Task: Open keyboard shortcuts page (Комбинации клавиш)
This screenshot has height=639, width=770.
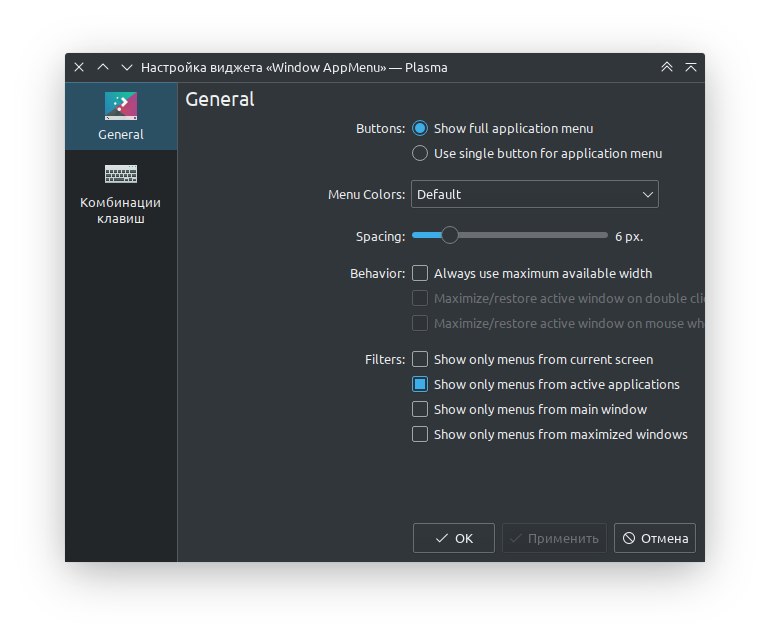Action: coord(121,194)
